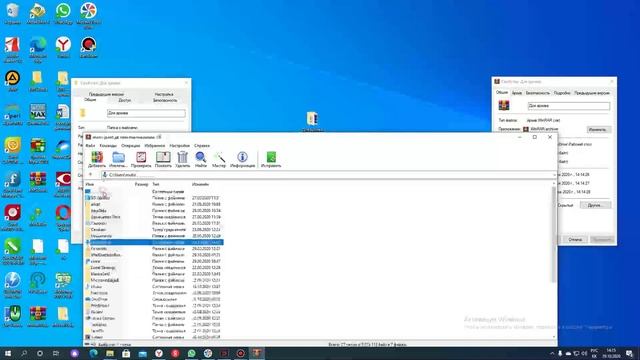Open the Windows Start menu
The width and height of the screenshot is (640, 360).
point(8,353)
